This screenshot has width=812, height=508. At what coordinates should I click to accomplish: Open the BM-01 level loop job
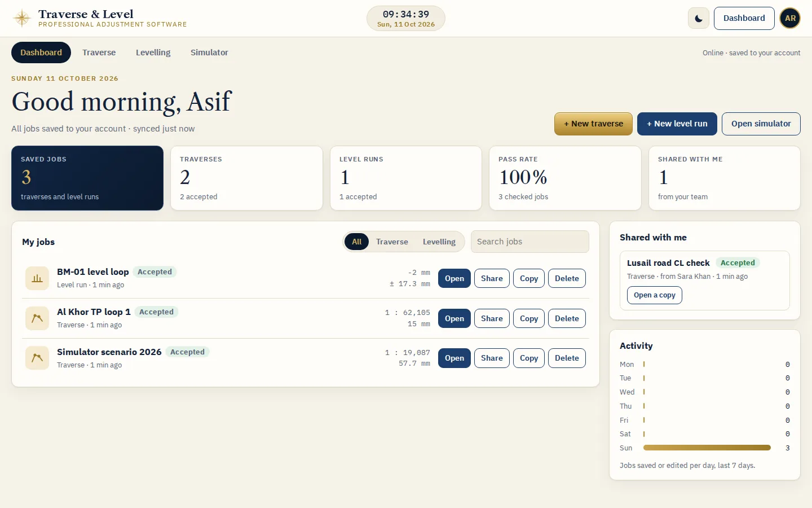tap(454, 278)
